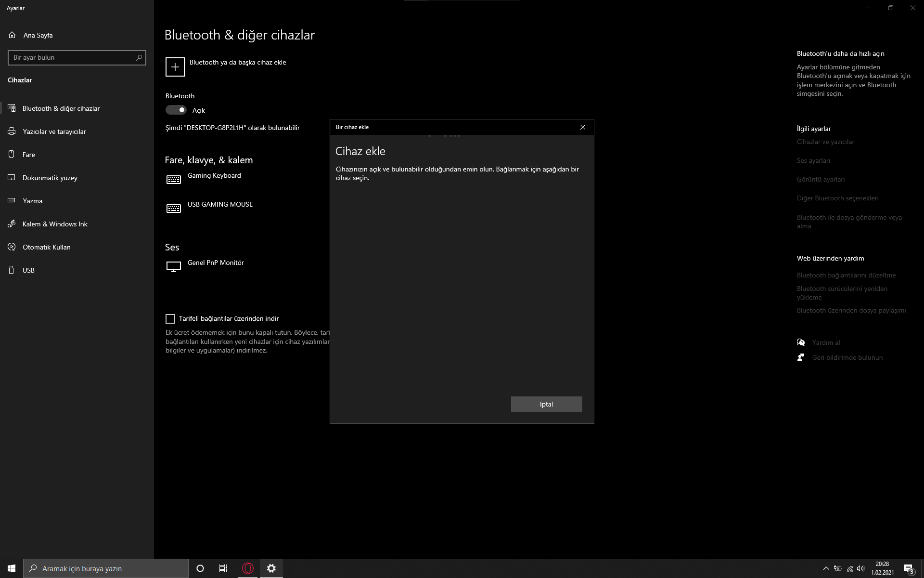Open Diğer Bluetooth seçenekleri link
The image size is (924, 578).
tap(837, 198)
